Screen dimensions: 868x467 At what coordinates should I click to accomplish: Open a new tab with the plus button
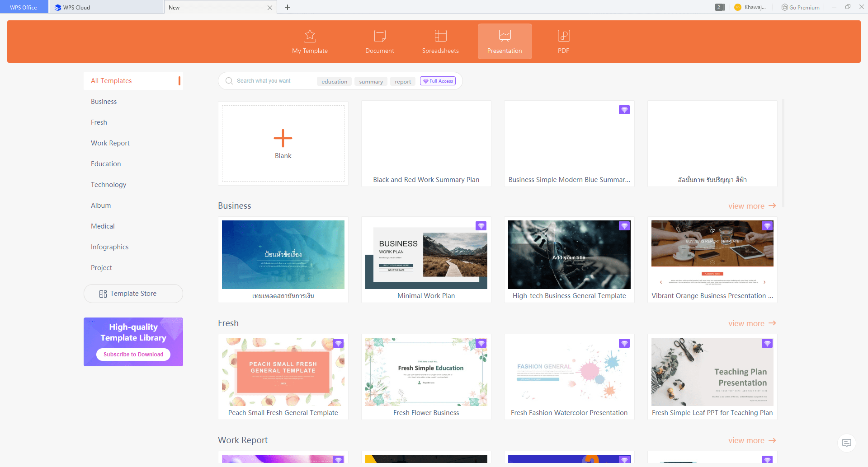tap(288, 7)
